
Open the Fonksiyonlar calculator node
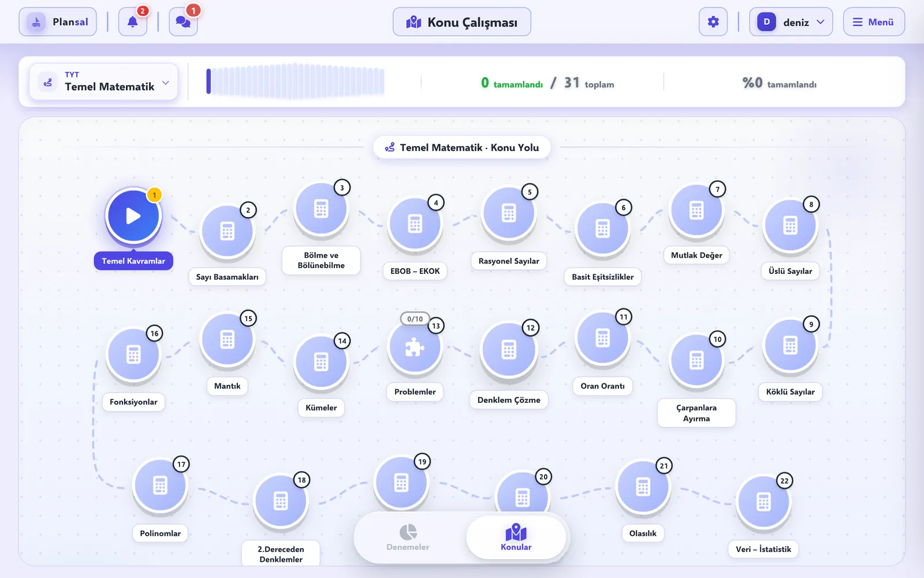tap(133, 354)
